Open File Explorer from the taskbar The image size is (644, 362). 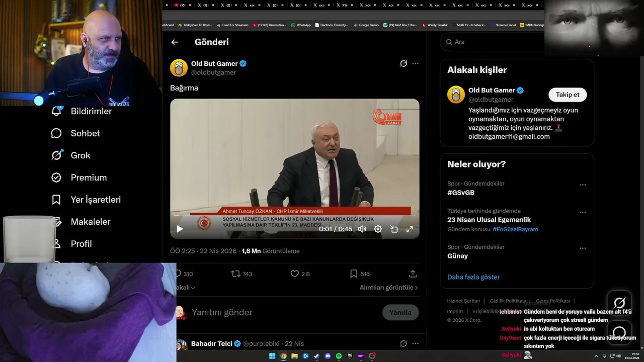294,356
